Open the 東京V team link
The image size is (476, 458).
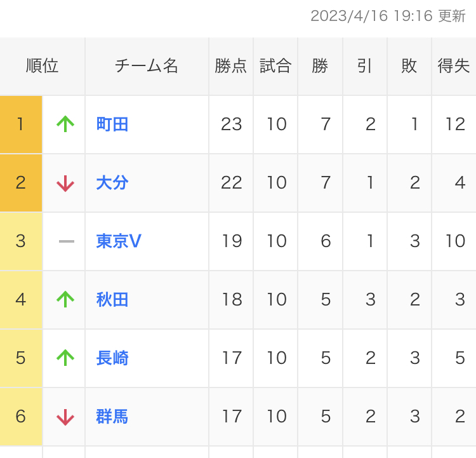click(119, 241)
